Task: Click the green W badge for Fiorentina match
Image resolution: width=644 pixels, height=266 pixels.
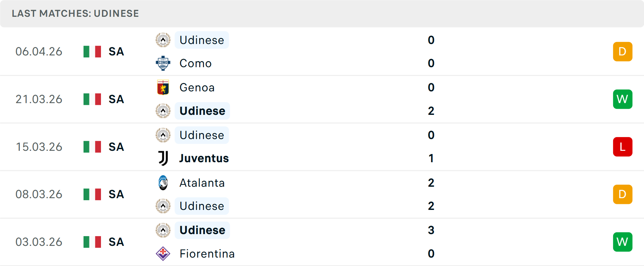Action: (623, 242)
